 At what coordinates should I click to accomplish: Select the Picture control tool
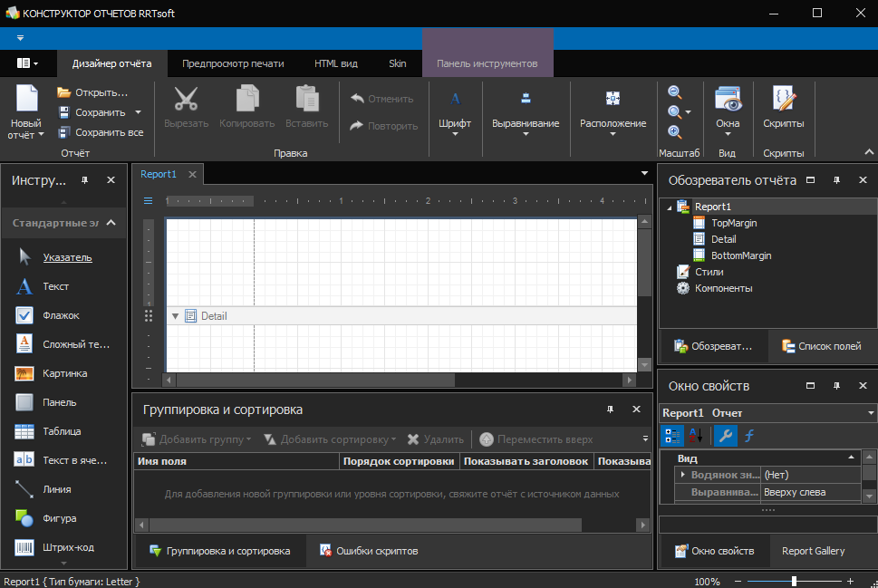pyautogui.click(x=25, y=373)
